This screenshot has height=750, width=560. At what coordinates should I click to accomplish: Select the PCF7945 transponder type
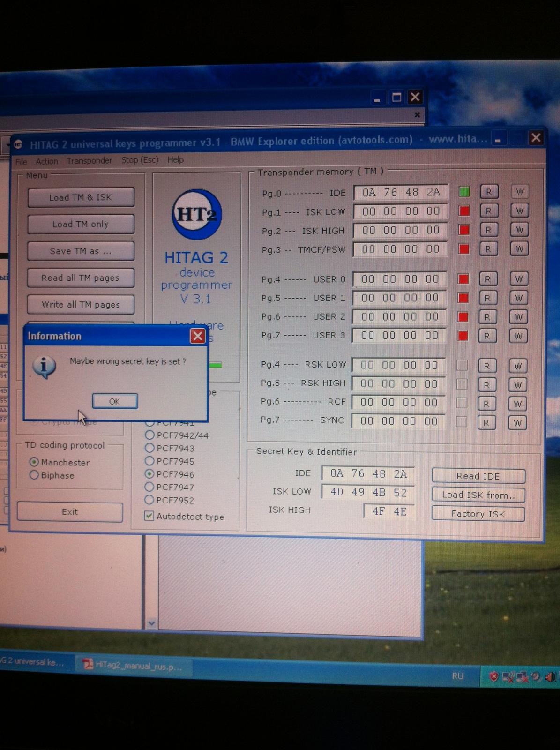[x=170, y=461]
